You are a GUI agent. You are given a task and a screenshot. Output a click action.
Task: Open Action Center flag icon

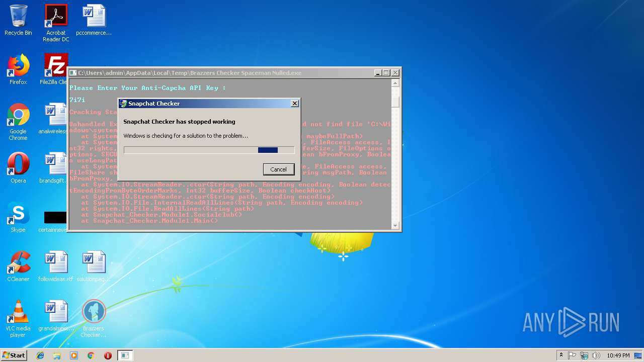tap(572, 355)
